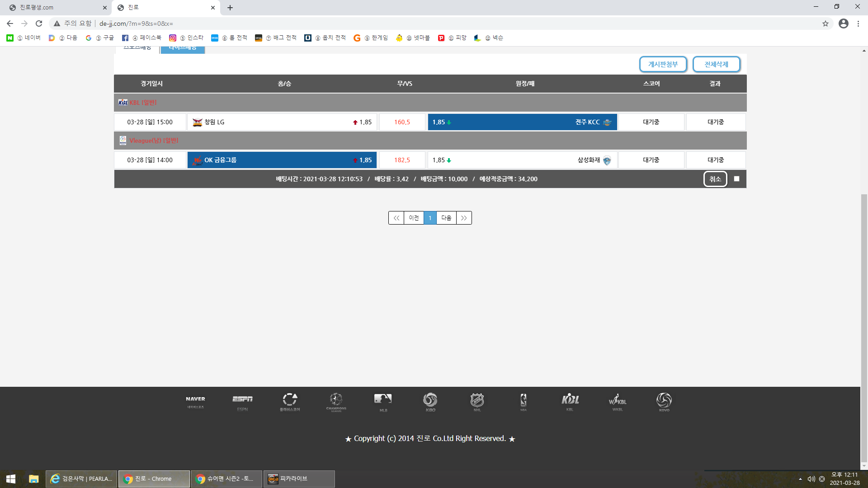Select the 전주 KCC 1.85 odds cell
Viewport: 868px width, 488px height.
point(522,122)
